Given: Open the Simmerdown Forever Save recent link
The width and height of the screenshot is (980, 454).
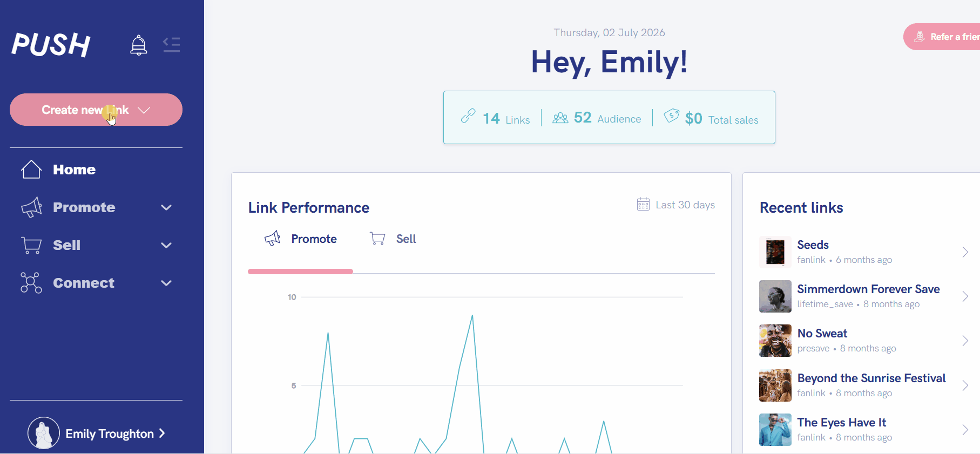Looking at the screenshot, I should click(864, 296).
